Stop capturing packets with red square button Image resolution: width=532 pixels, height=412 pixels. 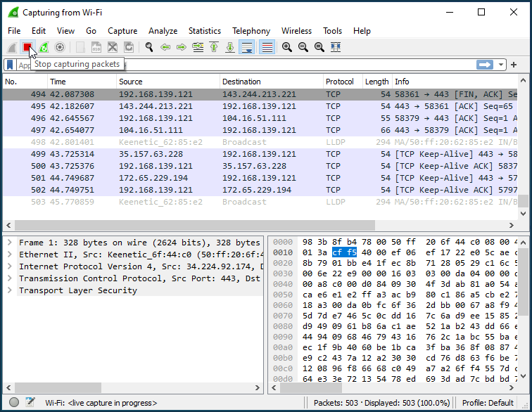click(27, 47)
